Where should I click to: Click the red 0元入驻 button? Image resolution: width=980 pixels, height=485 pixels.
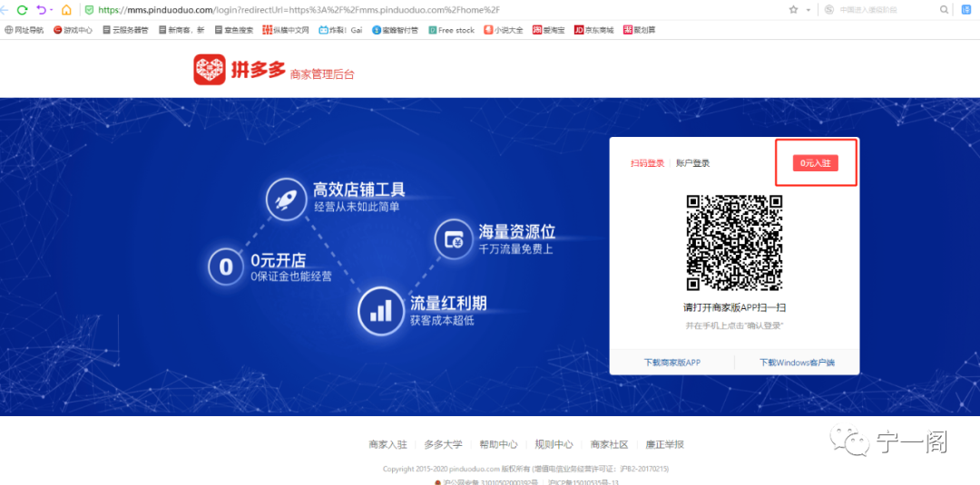click(816, 163)
